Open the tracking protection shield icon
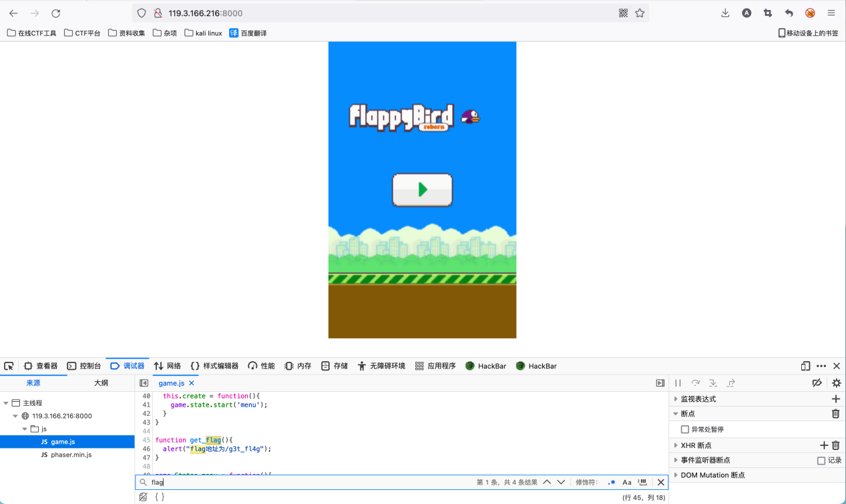Image resolution: width=846 pixels, height=504 pixels. [141, 13]
